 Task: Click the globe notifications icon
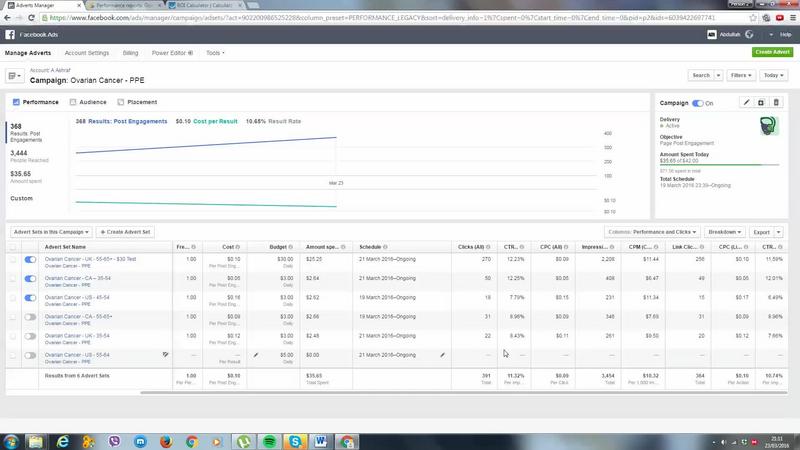749,34
